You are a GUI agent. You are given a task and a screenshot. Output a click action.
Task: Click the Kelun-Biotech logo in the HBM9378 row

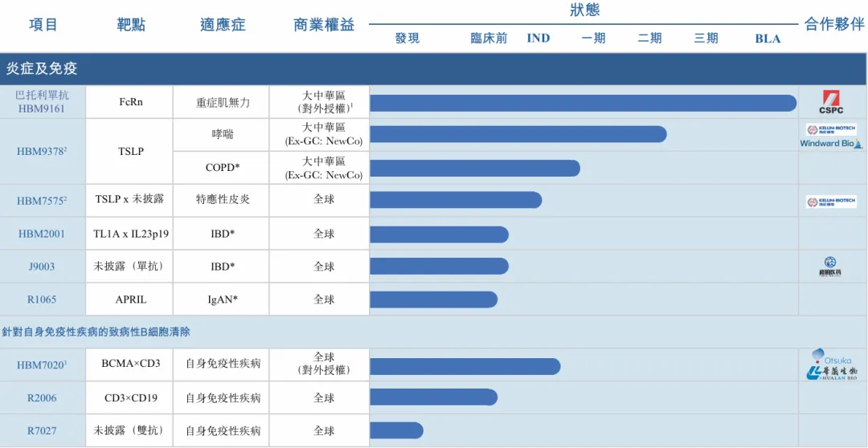(x=831, y=129)
